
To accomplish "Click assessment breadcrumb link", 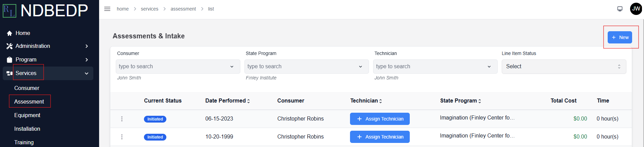I will coord(183,9).
